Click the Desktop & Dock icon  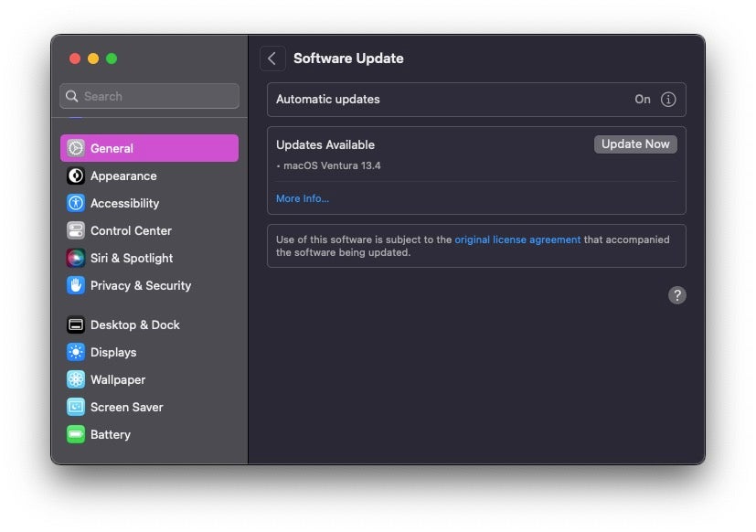tap(76, 325)
